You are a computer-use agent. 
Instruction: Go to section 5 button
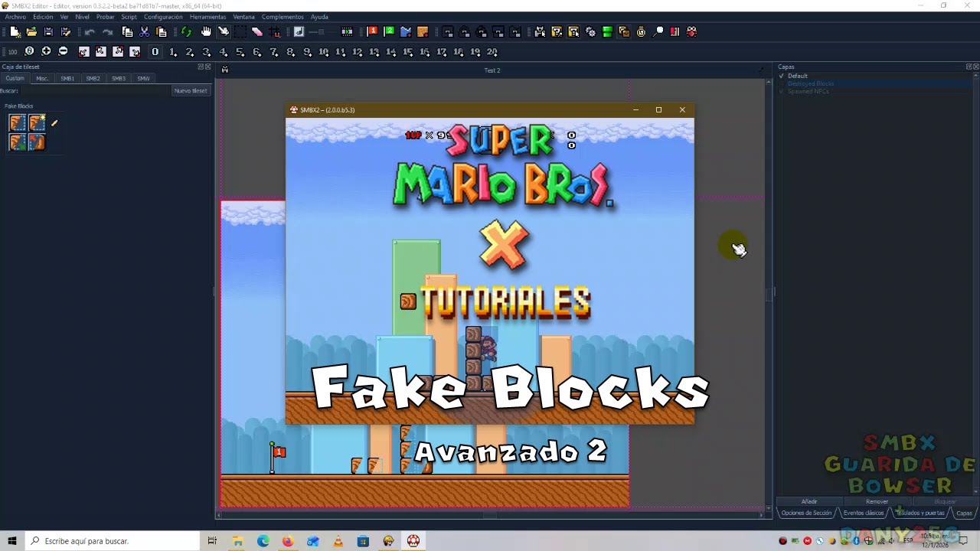click(x=240, y=52)
